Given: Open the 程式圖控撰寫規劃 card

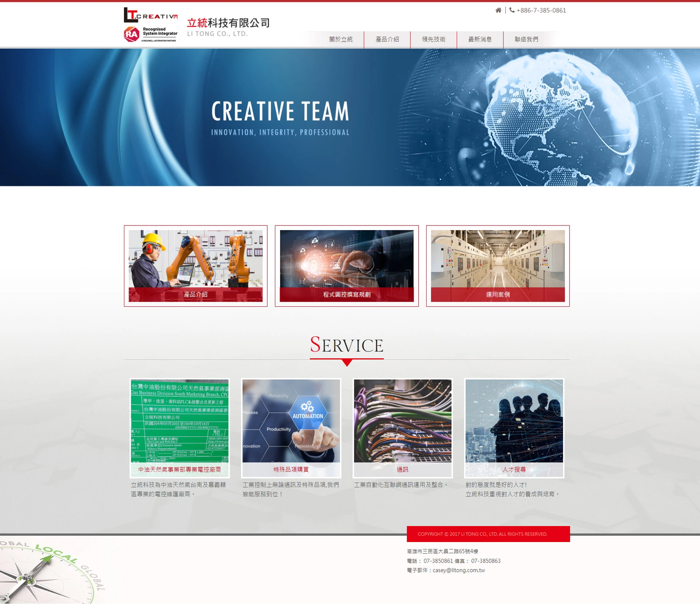Looking at the screenshot, I should coord(346,266).
